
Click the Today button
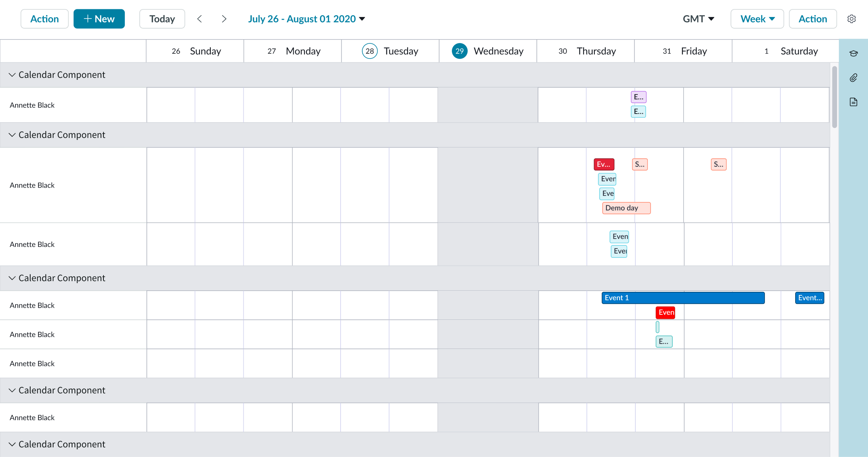[162, 19]
